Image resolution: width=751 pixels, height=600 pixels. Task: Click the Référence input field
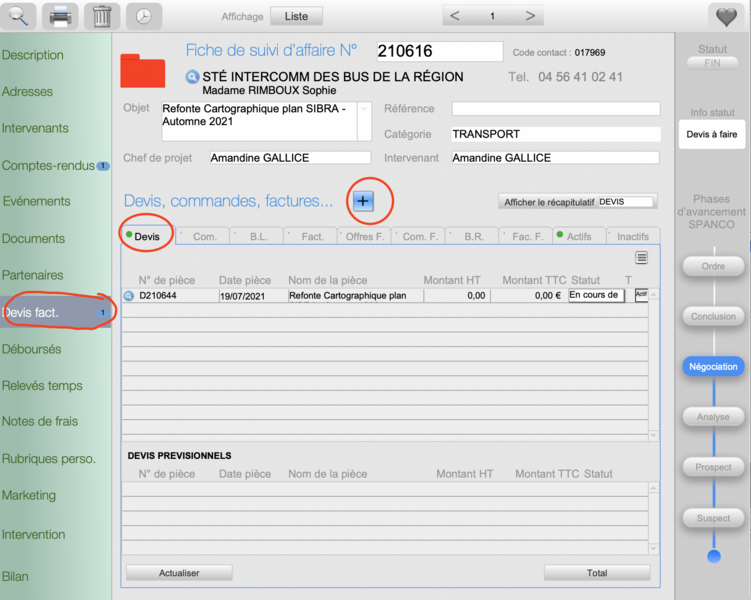point(555,108)
